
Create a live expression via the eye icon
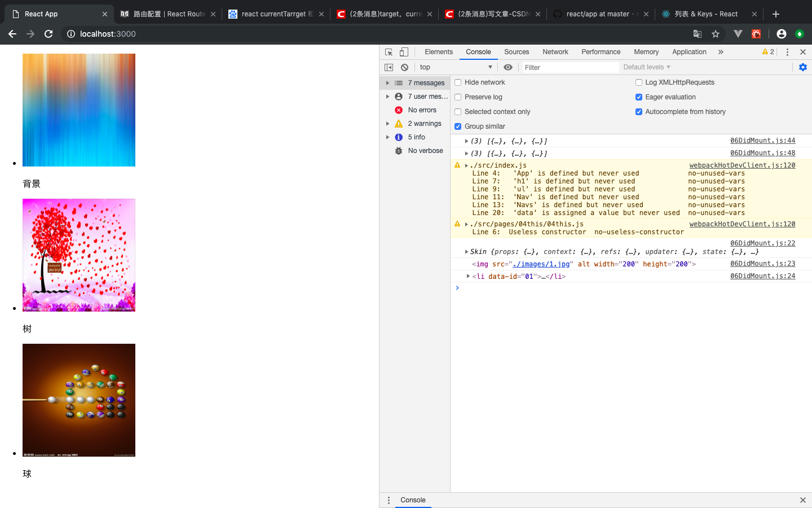point(508,67)
